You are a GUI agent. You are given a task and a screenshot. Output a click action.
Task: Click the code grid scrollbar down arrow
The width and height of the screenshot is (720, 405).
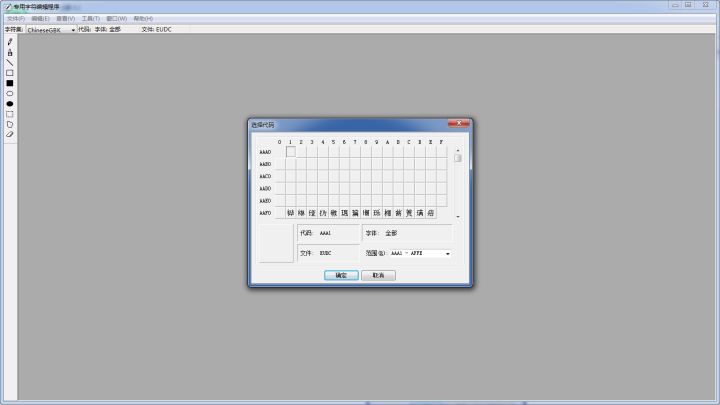[x=458, y=216]
